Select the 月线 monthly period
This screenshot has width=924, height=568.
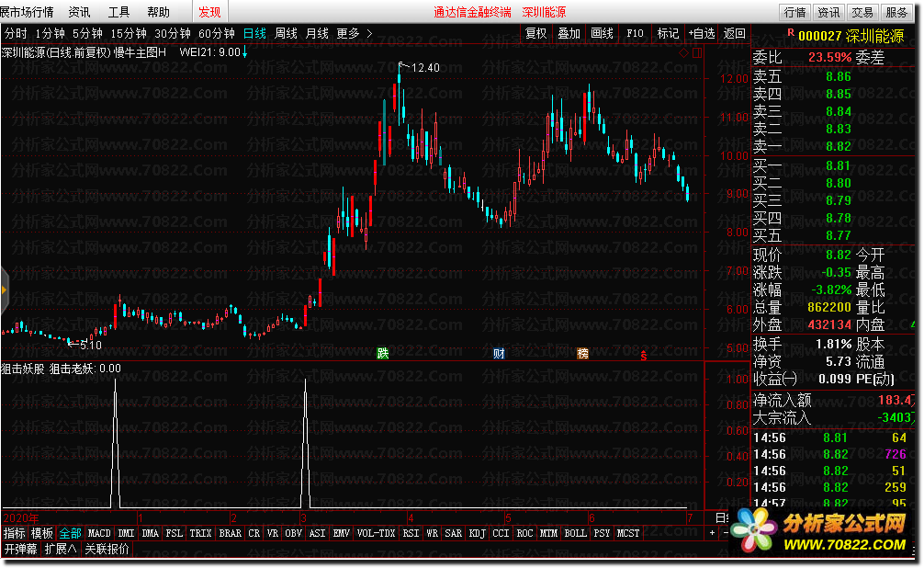click(x=317, y=34)
